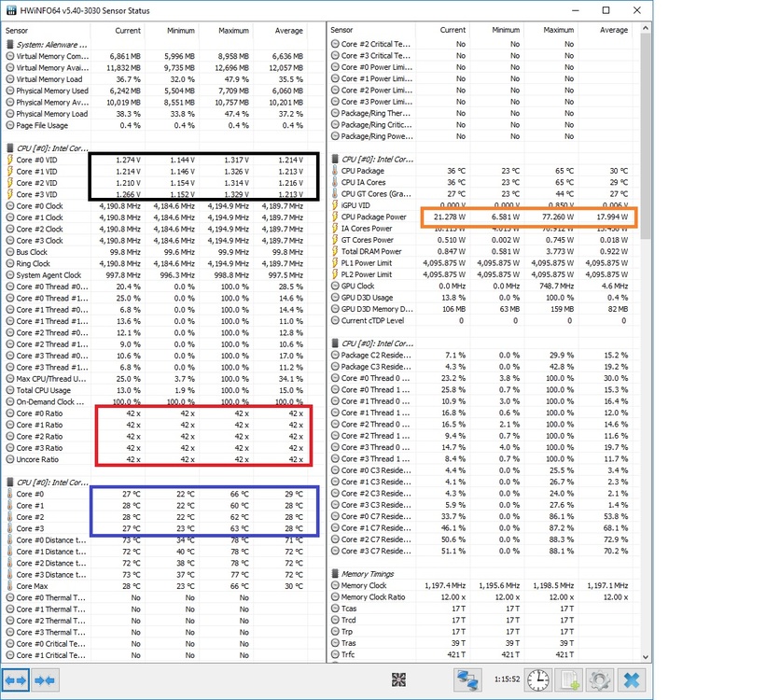Open sensor settings with the gear icon
780x700 pixels.
point(601,680)
